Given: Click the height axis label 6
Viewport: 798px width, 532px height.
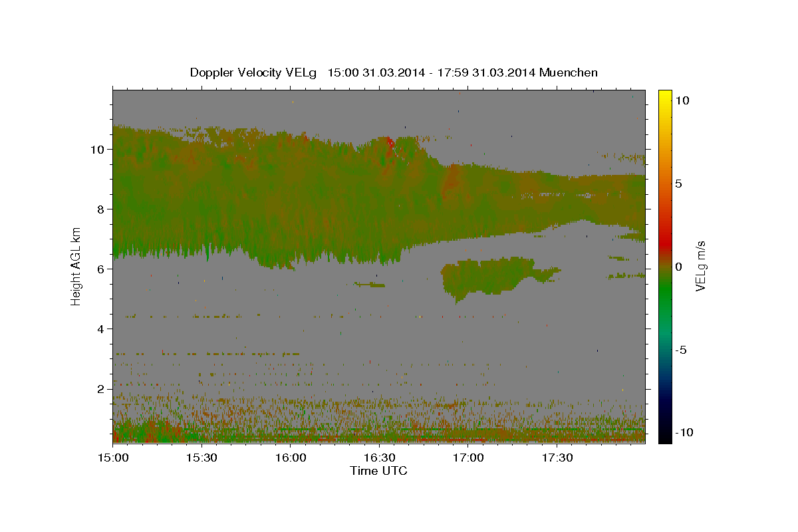Looking at the screenshot, I should [x=102, y=269].
